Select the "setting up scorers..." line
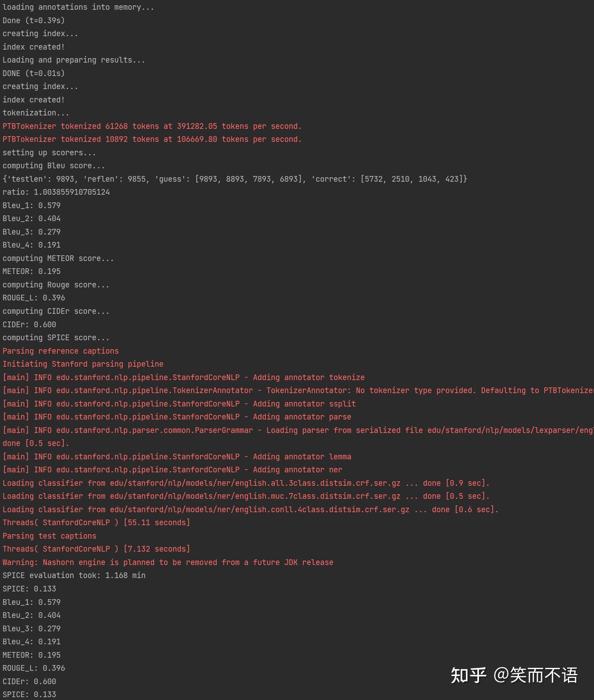Screen dimensions: 594x700 [49, 153]
